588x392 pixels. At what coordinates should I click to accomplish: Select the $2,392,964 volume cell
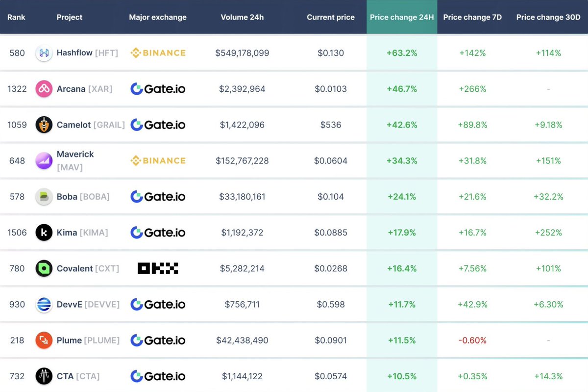(x=242, y=89)
